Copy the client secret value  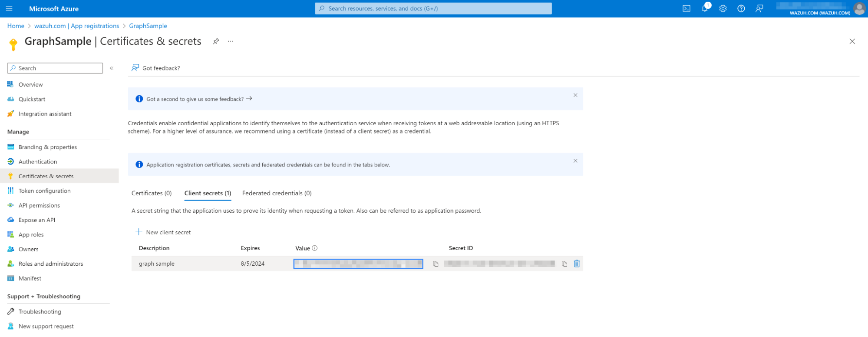436,264
